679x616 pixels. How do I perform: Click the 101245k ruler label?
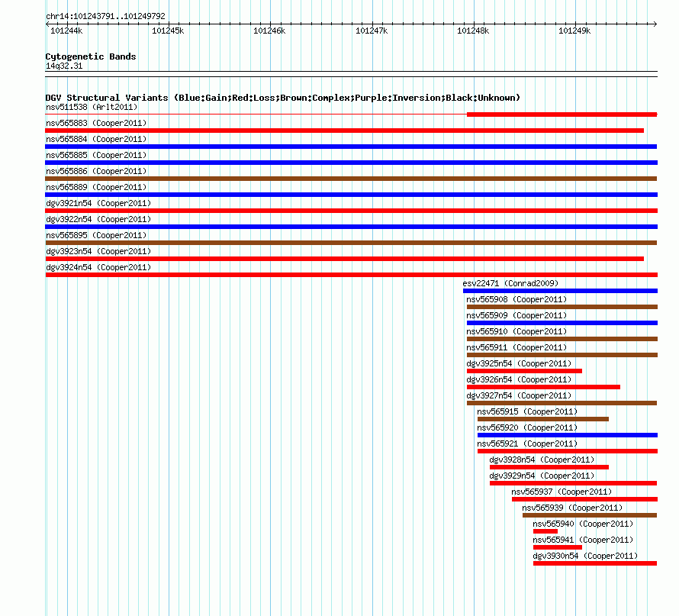pyautogui.click(x=168, y=31)
